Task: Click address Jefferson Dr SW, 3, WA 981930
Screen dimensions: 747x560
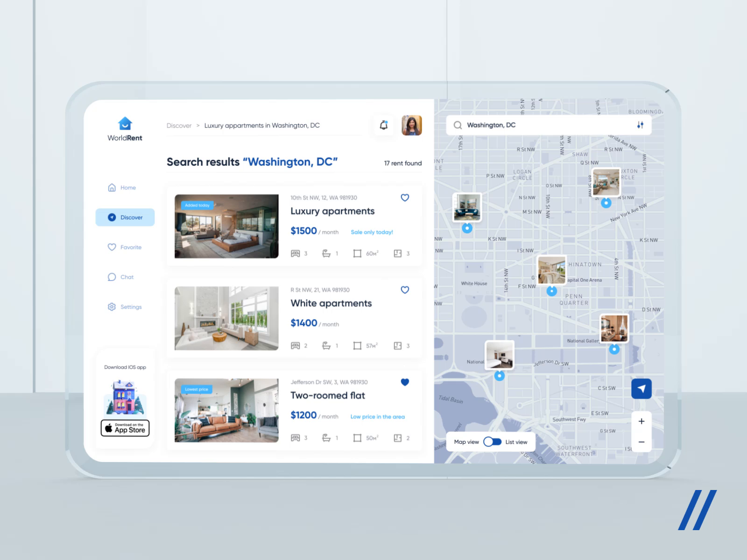Action: click(x=329, y=382)
